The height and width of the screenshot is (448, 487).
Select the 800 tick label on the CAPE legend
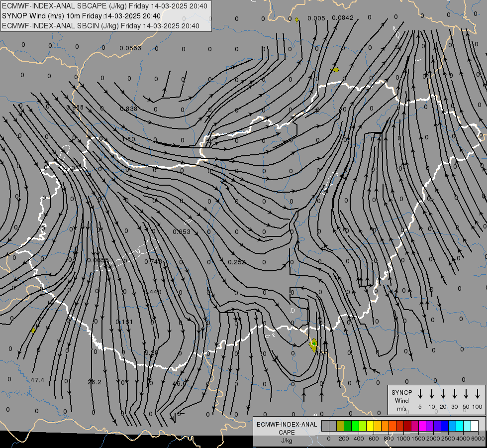[x=389, y=439]
